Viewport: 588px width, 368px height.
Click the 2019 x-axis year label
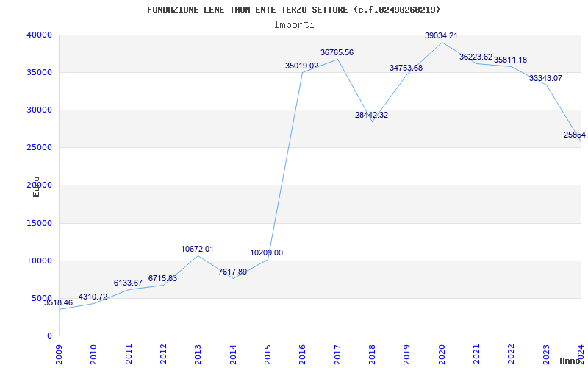click(x=407, y=354)
